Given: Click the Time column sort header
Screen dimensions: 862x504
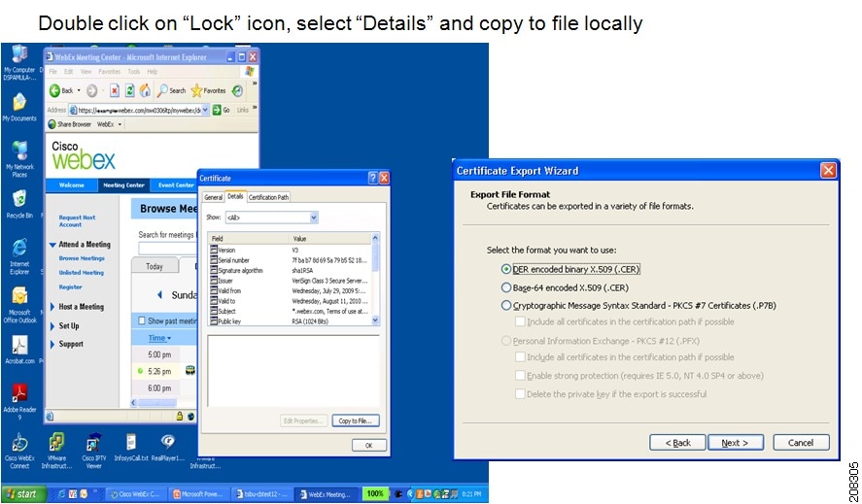Looking at the screenshot, I should [159, 338].
